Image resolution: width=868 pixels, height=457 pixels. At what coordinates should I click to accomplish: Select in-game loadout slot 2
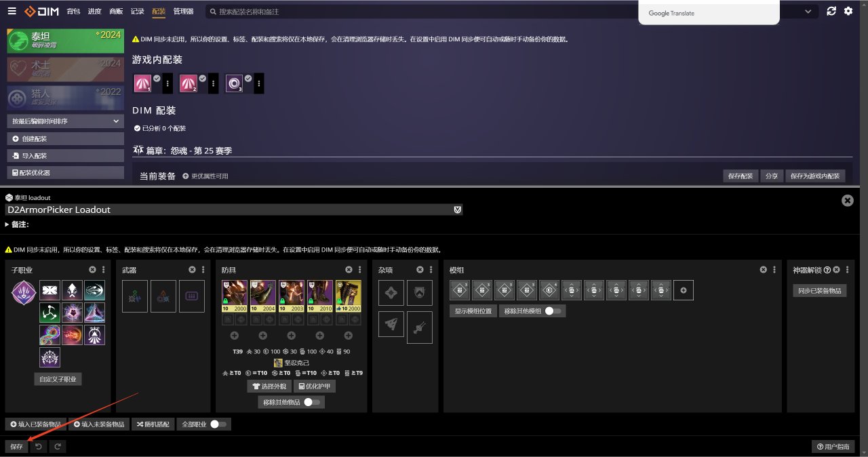tap(188, 83)
